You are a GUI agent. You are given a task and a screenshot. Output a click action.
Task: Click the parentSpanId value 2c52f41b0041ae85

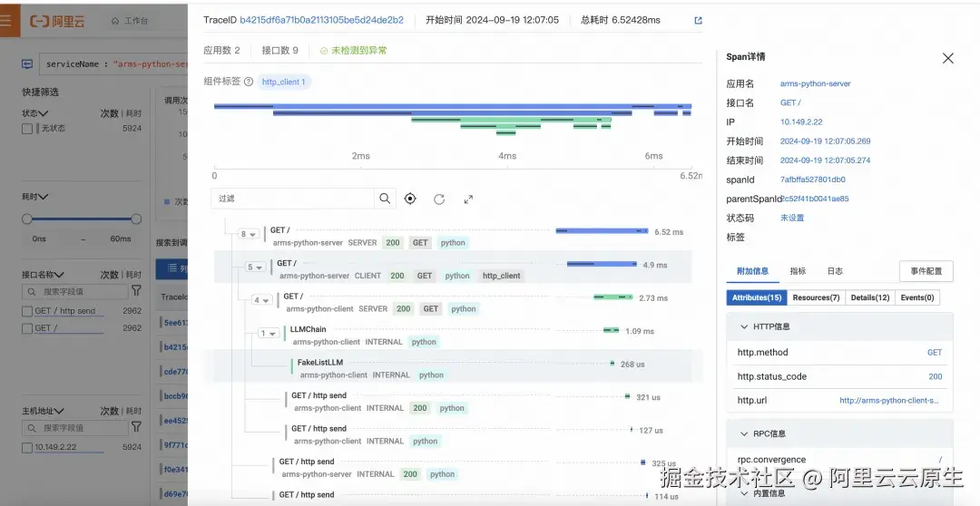click(x=815, y=199)
